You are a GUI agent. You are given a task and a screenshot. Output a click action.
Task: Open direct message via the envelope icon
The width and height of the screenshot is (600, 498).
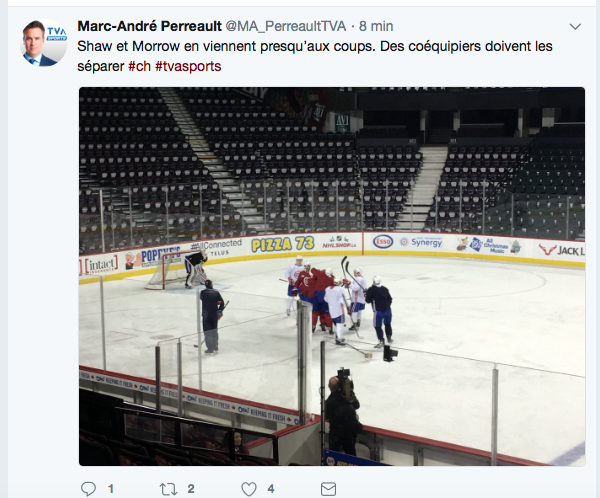click(328, 489)
